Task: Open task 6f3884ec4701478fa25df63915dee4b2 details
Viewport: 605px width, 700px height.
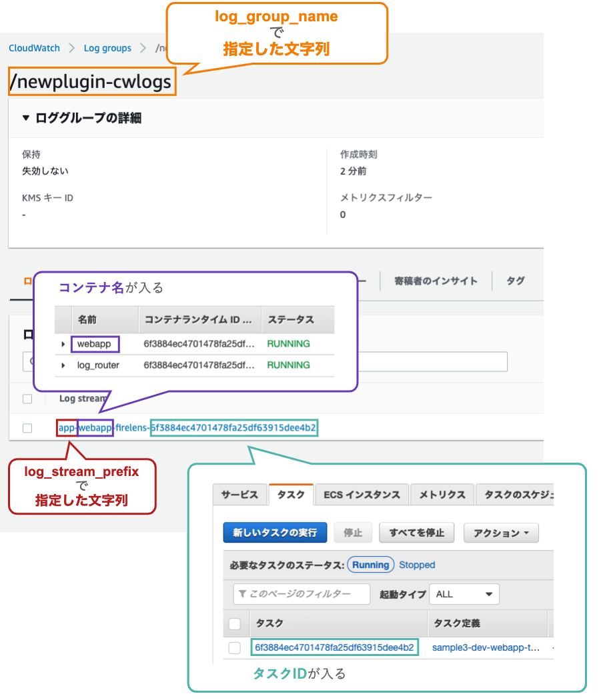Action: [x=335, y=647]
